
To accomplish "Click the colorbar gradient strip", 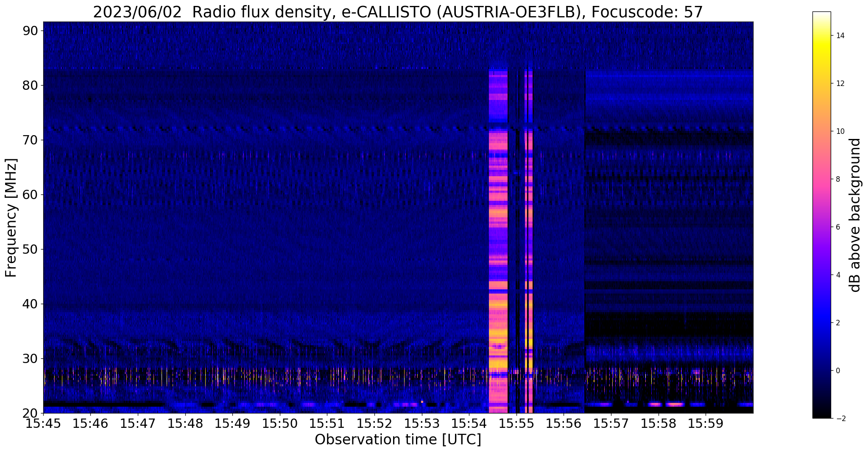I will 821,215.
